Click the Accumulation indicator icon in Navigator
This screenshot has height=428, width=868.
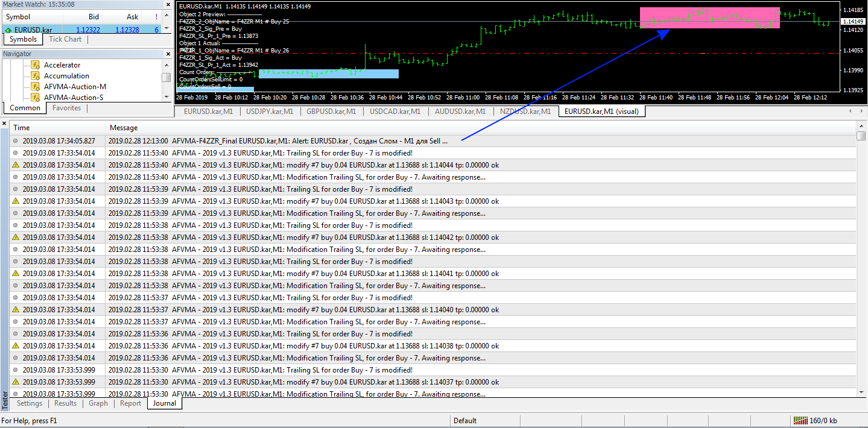click(36, 76)
